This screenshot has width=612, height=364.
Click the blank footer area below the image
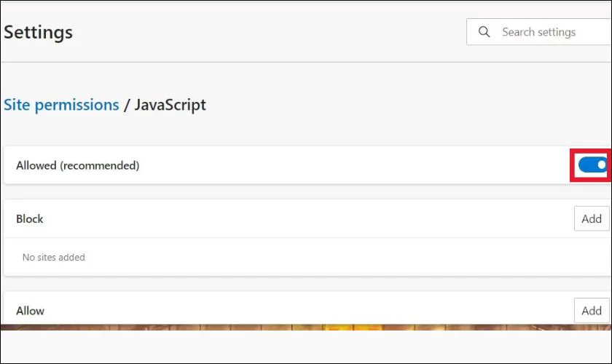point(306,347)
